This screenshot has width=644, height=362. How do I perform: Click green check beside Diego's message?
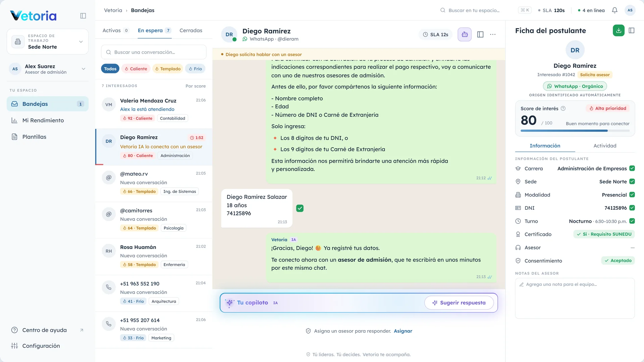tap(300, 208)
